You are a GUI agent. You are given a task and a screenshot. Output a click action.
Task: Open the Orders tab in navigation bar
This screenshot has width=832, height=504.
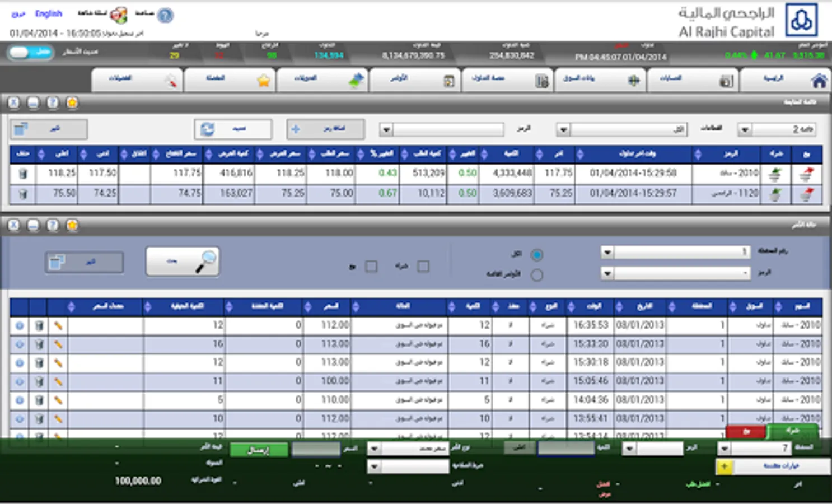click(414, 80)
